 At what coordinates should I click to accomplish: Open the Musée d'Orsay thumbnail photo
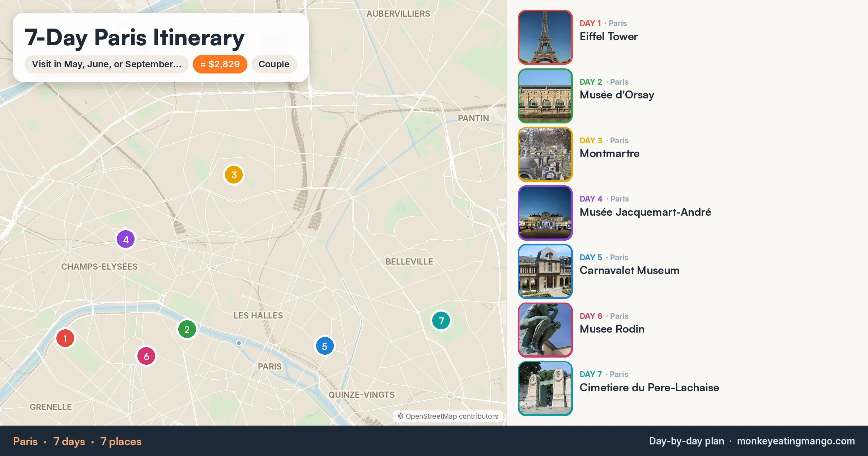[545, 96]
